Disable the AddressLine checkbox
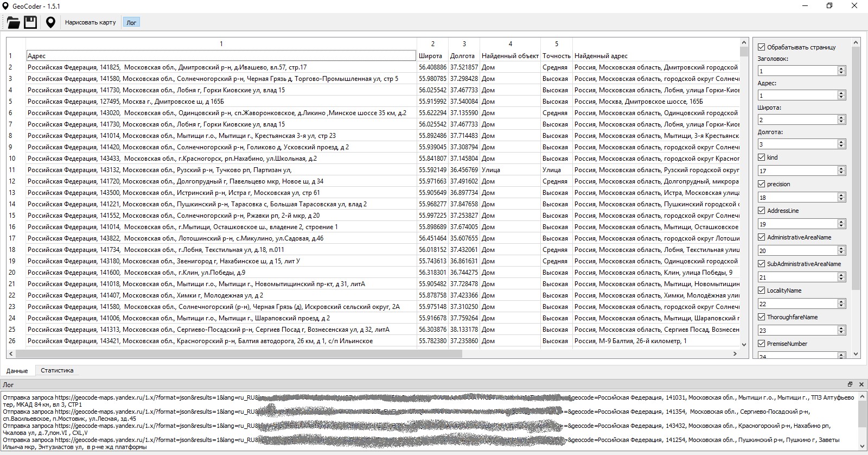Viewport: 868px width, 455px height. (762, 211)
